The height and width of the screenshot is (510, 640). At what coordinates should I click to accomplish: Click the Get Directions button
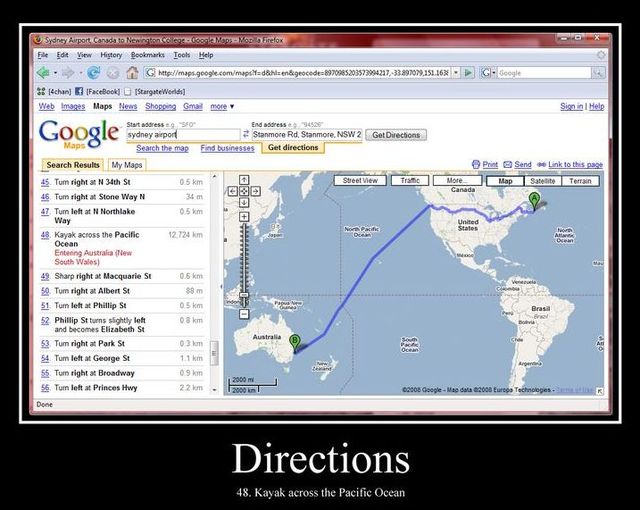pos(396,135)
